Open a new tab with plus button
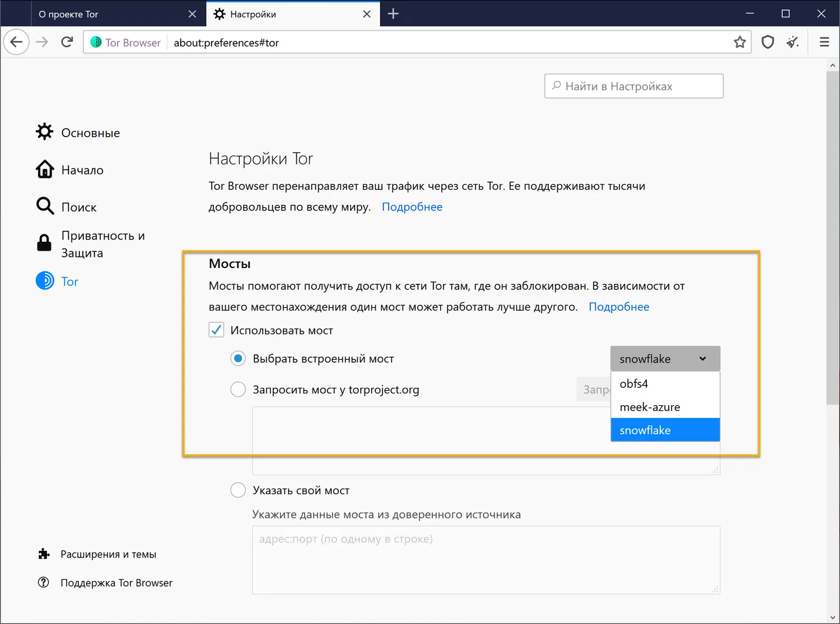The image size is (840, 624). 393,13
